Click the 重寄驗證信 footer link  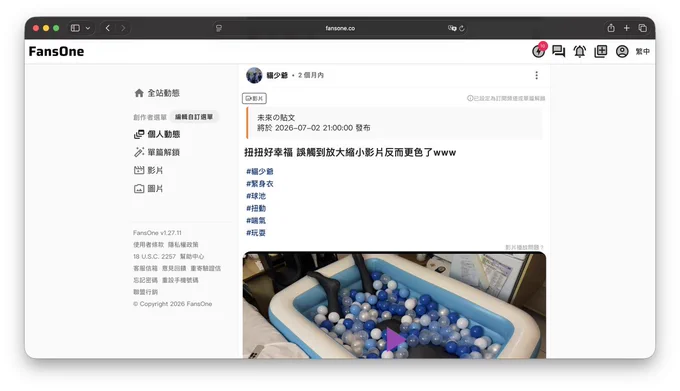click(206, 268)
